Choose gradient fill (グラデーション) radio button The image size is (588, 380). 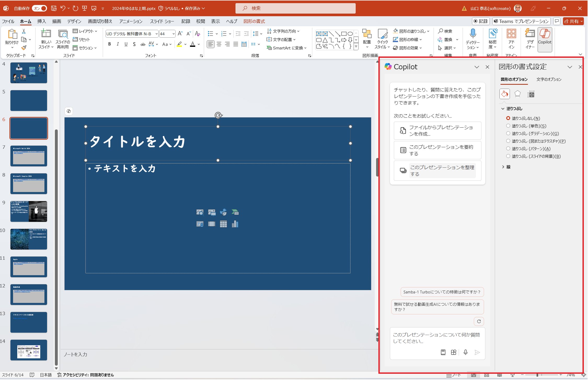[x=508, y=133]
